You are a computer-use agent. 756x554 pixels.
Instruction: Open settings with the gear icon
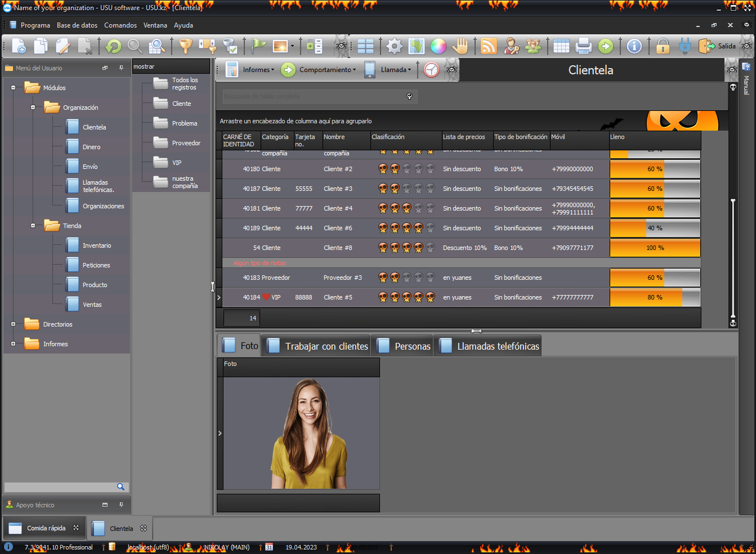[x=395, y=46]
